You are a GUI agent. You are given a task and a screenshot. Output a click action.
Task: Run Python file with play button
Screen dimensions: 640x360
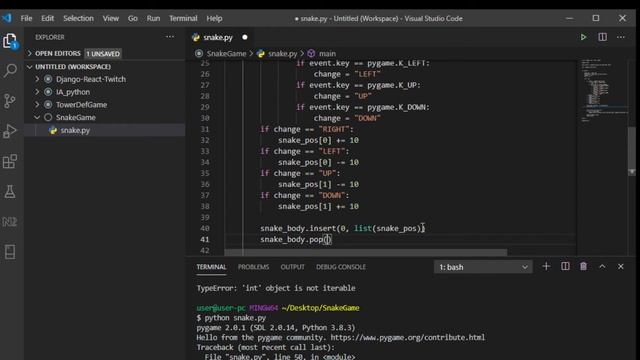coord(583,37)
